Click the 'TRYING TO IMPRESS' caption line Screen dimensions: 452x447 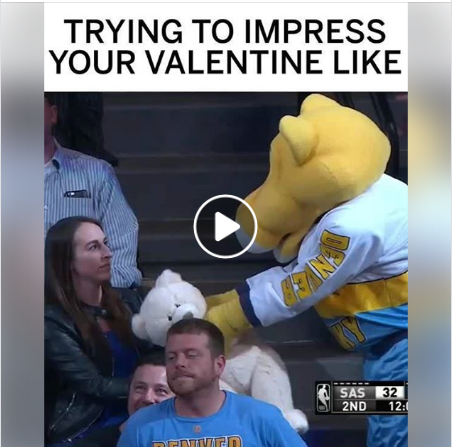coord(226,31)
